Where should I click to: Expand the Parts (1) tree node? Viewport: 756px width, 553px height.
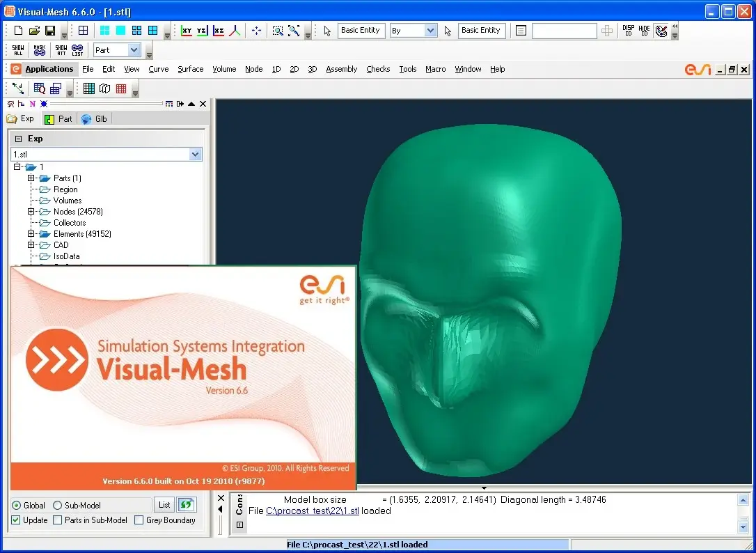[x=31, y=178]
